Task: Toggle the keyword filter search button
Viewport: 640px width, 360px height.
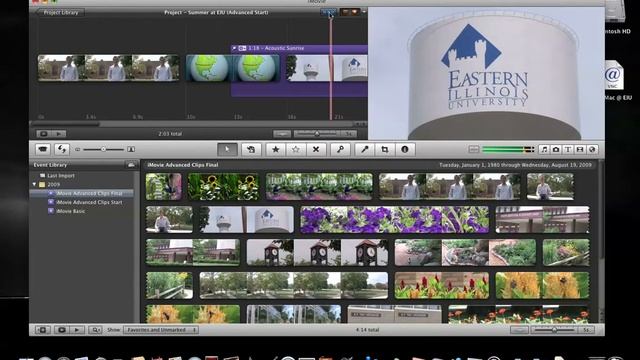Action: click(95, 330)
